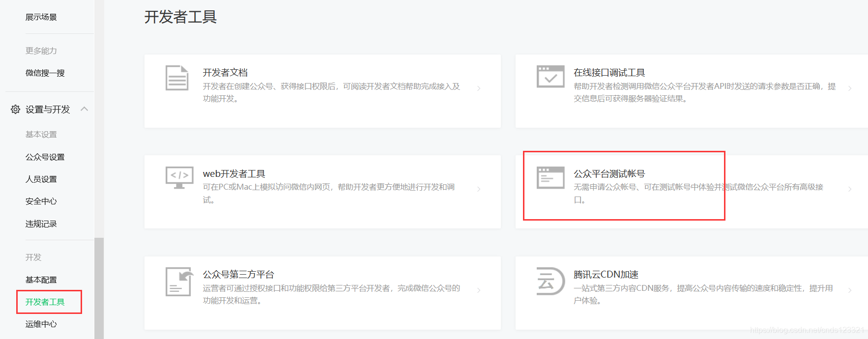Click the 开发者工具 page heading

(x=180, y=17)
